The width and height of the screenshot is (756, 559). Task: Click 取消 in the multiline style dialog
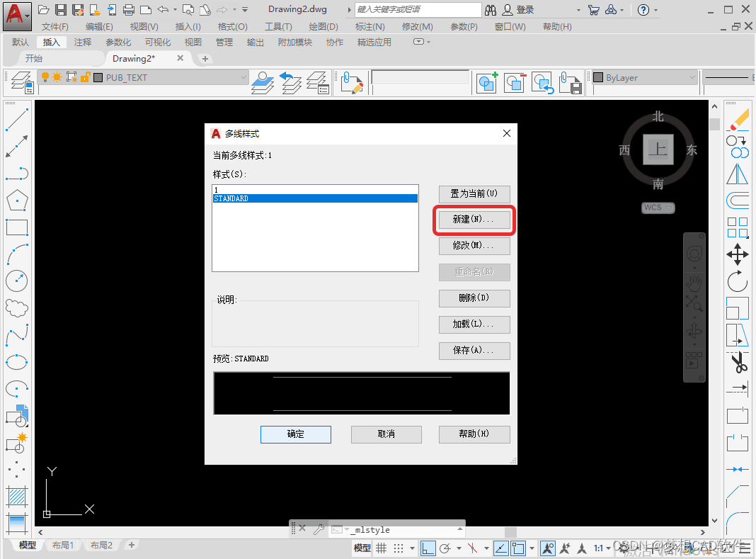click(x=386, y=434)
